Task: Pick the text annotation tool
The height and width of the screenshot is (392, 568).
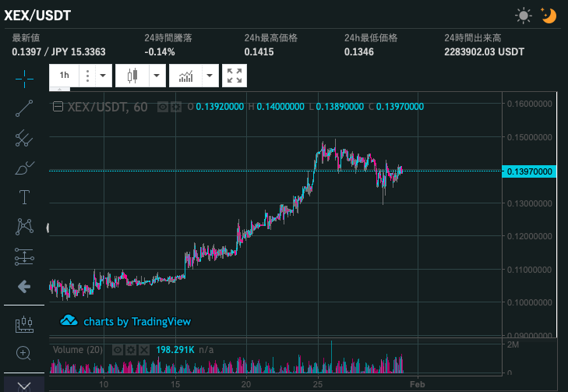Action: [x=24, y=196]
